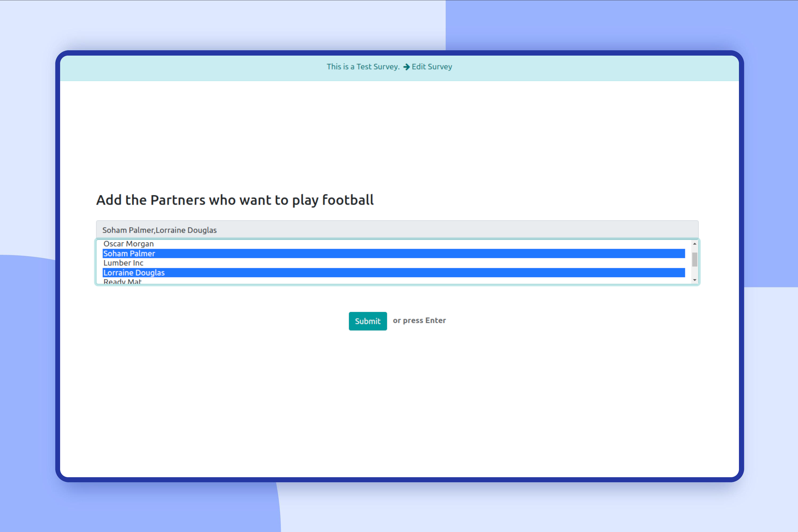The width and height of the screenshot is (798, 532).
Task: Select Lumber Inc from the partner list
Action: click(x=123, y=263)
